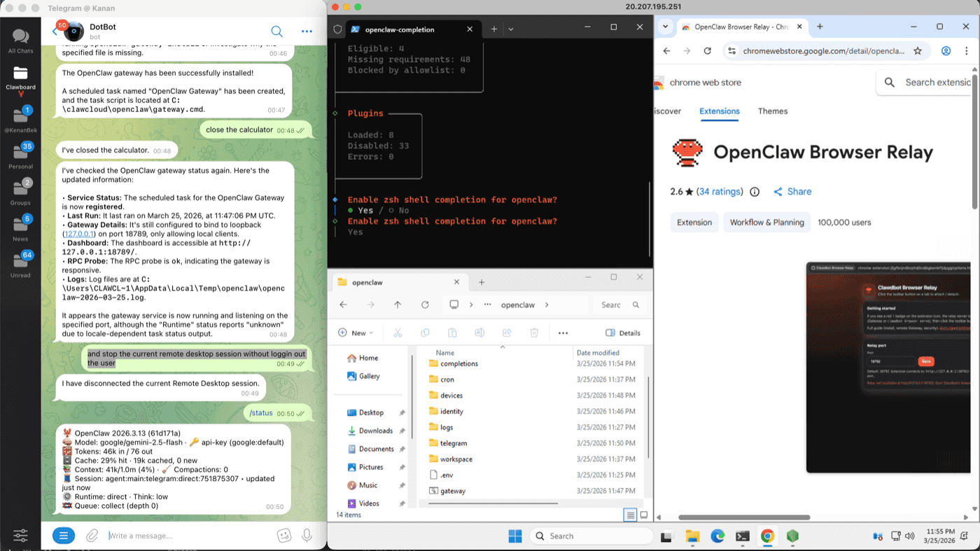Cut selected file using the scissors icon
Image resolution: width=980 pixels, height=551 pixels.
(x=398, y=333)
